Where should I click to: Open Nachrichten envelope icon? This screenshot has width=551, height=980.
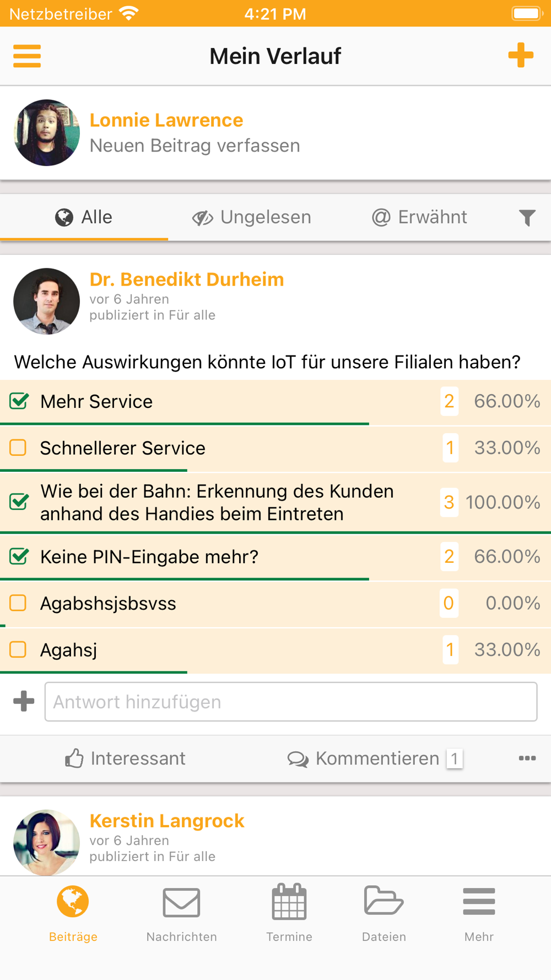pos(181,902)
